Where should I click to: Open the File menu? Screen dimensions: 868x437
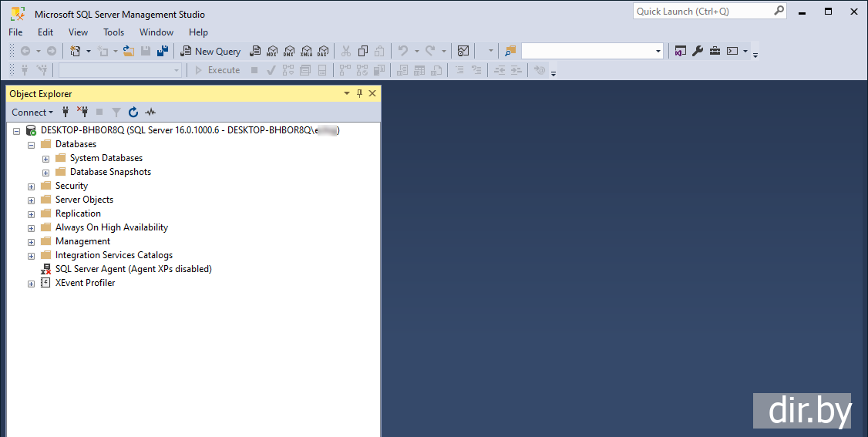pyautogui.click(x=15, y=32)
